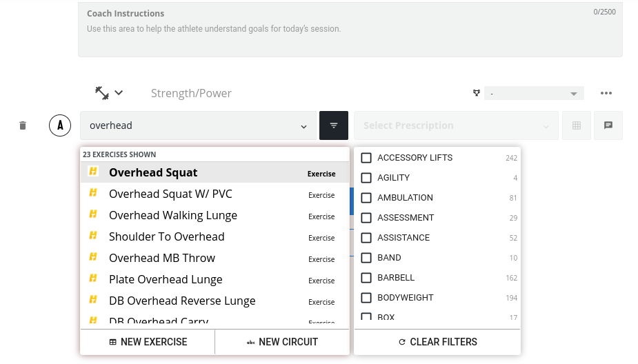Image resolution: width=638 pixels, height=364 pixels.
Task: Click the trophy icon
Action: pyautogui.click(x=476, y=93)
